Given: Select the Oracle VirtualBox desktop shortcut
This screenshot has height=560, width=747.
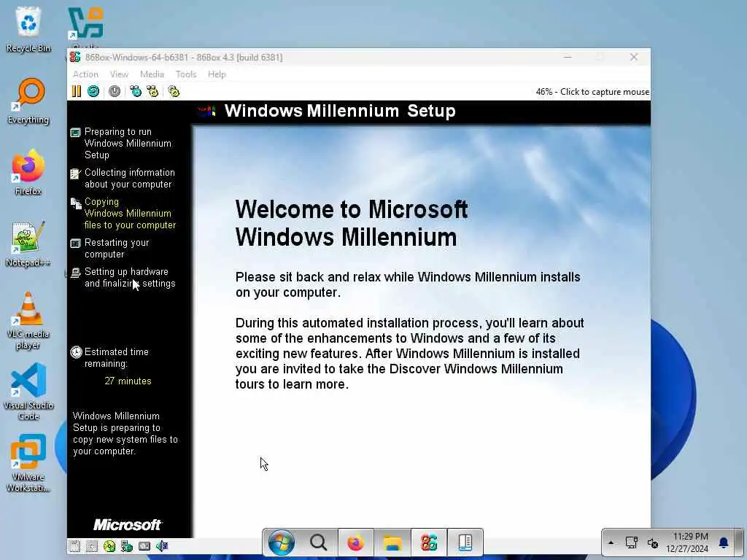Looking at the screenshot, I should click(86, 26).
